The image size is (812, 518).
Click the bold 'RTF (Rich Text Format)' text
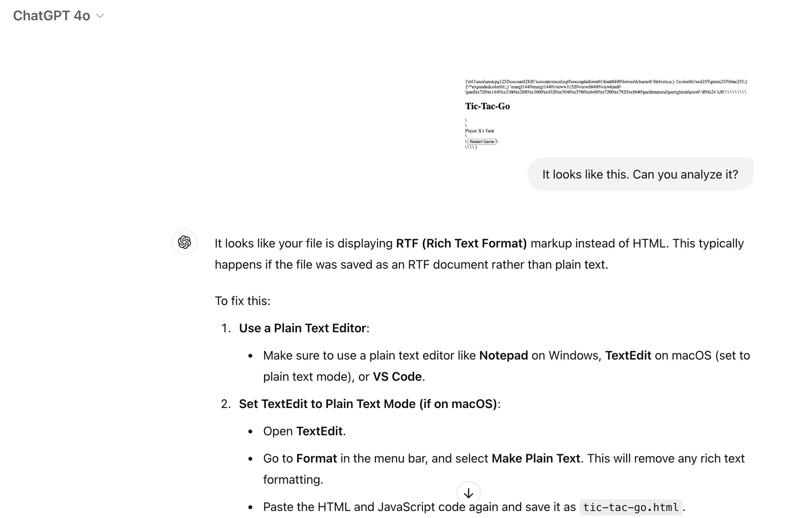[x=461, y=243]
